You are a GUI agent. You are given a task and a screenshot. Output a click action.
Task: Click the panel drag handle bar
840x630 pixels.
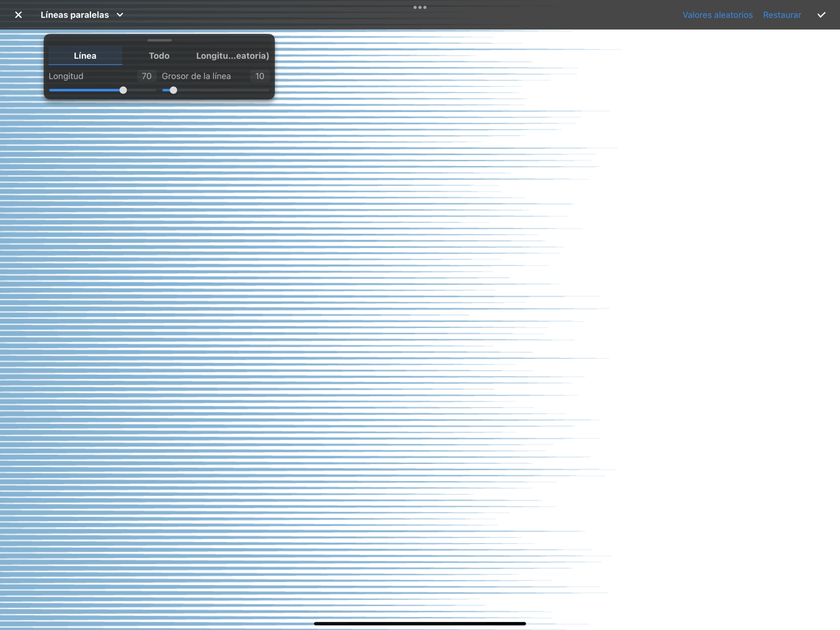[159, 40]
